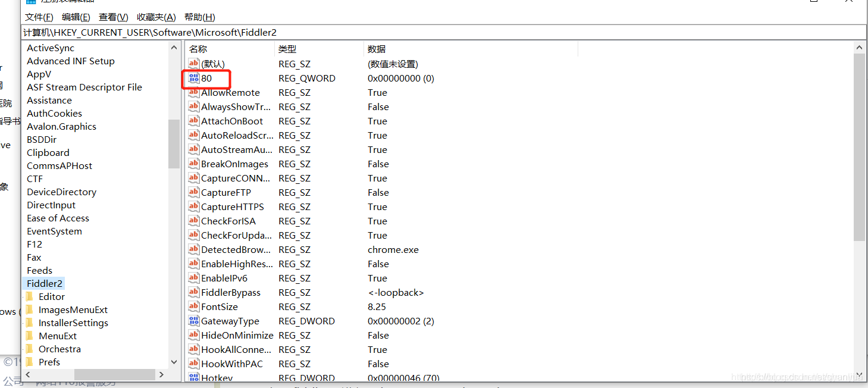This screenshot has width=868, height=388.
Task: Click the folder icon of MenuExt key
Action: [30, 336]
